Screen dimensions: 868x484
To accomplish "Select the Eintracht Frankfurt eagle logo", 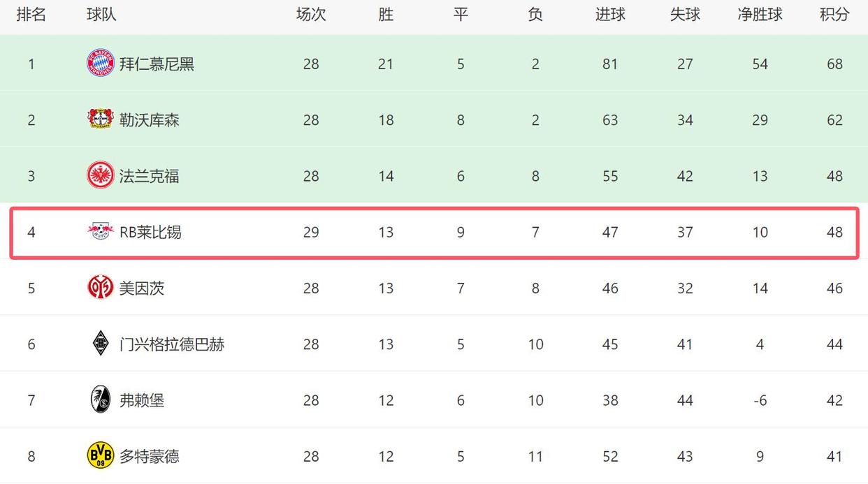I will pos(101,175).
